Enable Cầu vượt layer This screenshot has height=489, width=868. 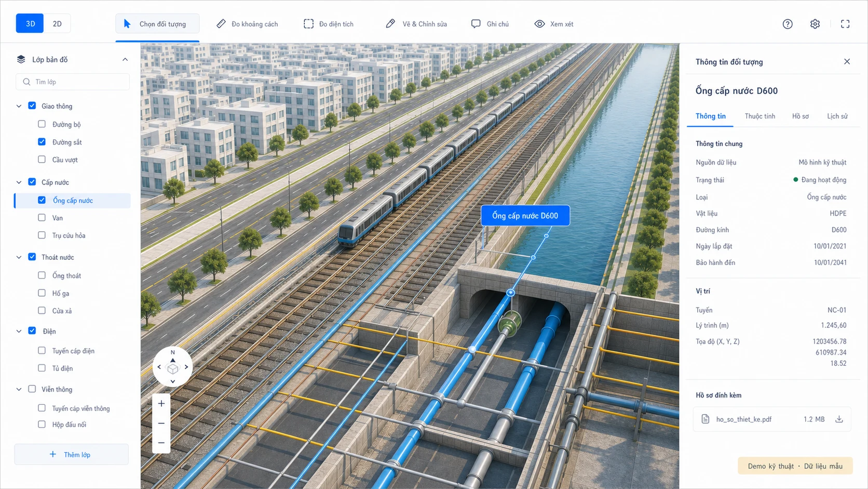(42, 159)
